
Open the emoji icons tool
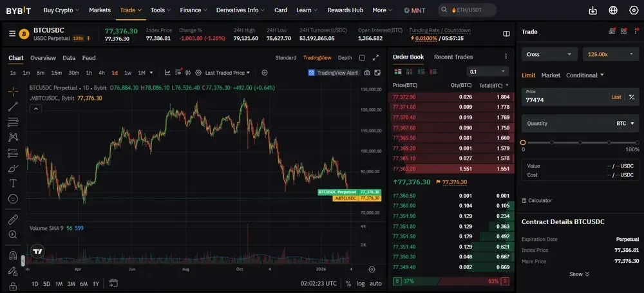click(13, 199)
